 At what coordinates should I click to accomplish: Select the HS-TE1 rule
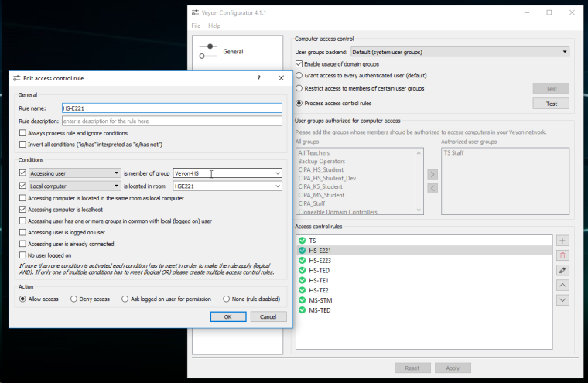[x=424, y=280]
